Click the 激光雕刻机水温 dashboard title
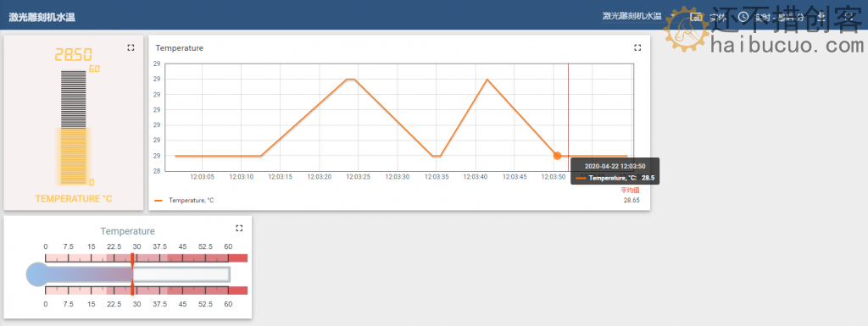 (42, 17)
